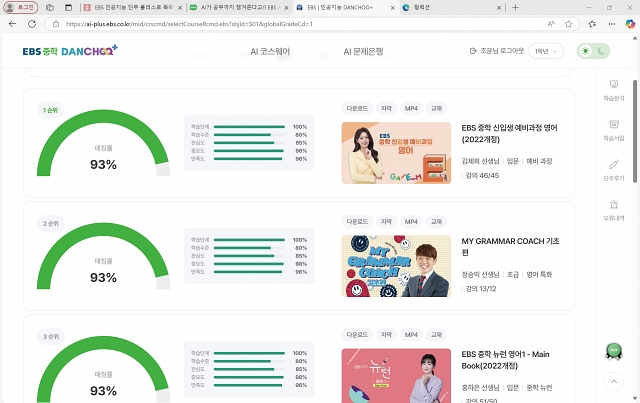Click the browser refresh icon
The height and width of the screenshot is (403, 640).
(32, 24)
